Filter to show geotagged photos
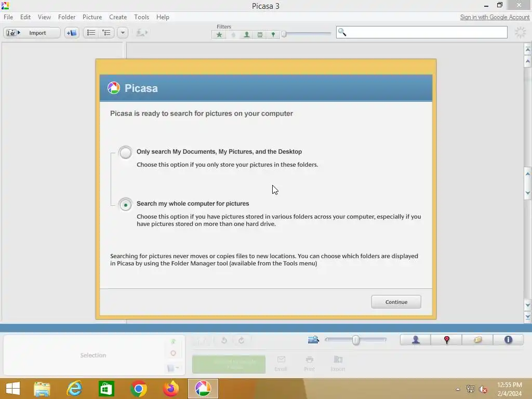Viewport: 532px width, 399px height. click(x=273, y=35)
